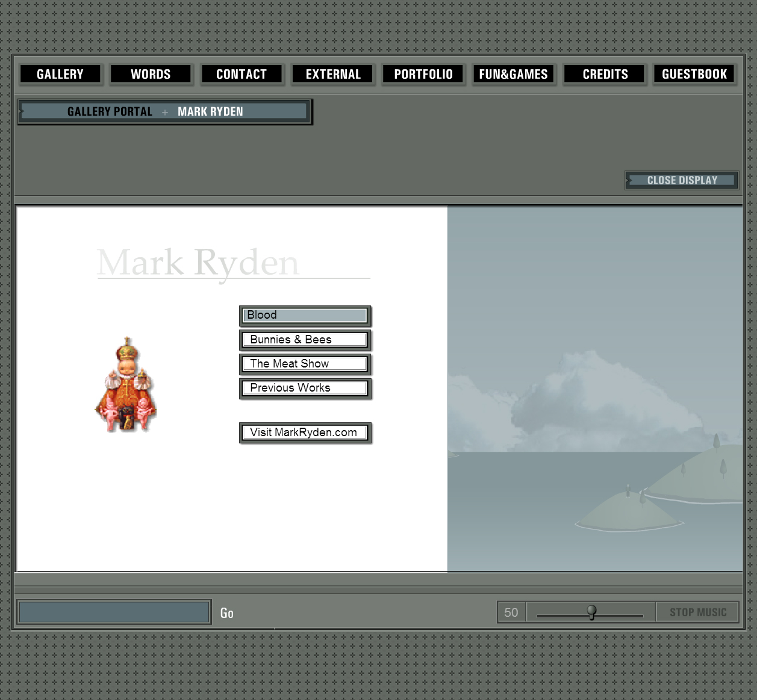Click the MARK RYDEN breadcrumb
The width and height of the screenshot is (757, 700).
[x=210, y=111]
